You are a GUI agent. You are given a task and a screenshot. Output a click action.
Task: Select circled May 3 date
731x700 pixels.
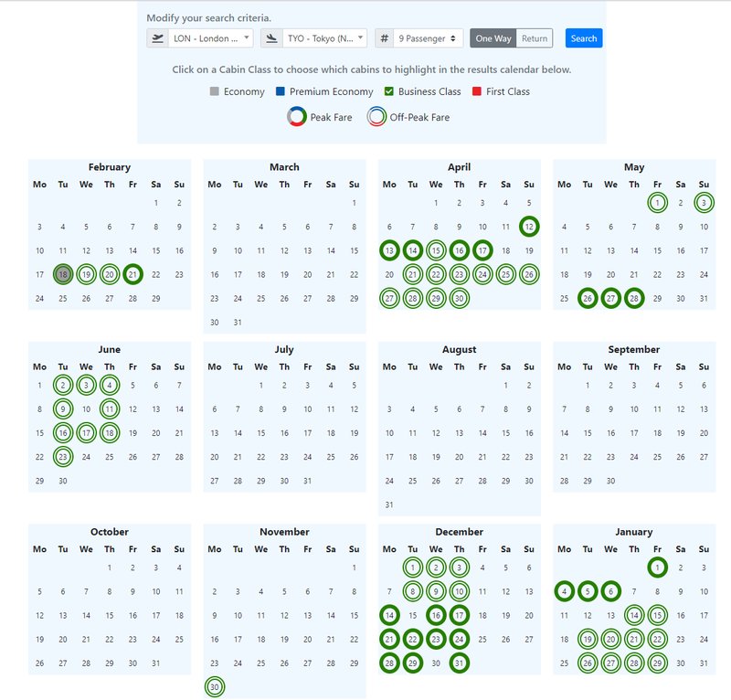(704, 203)
